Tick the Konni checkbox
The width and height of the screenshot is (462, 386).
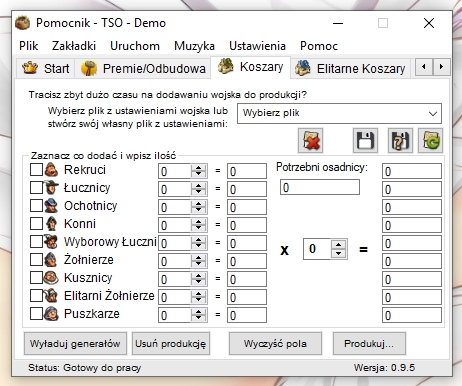(36, 223)
